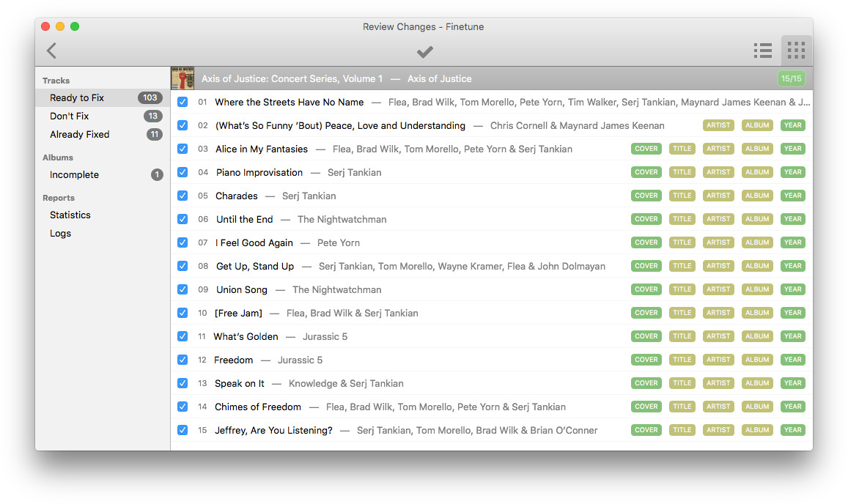Click the back arrow in toolbar
The image size is (848, 504).
point(51,51)
